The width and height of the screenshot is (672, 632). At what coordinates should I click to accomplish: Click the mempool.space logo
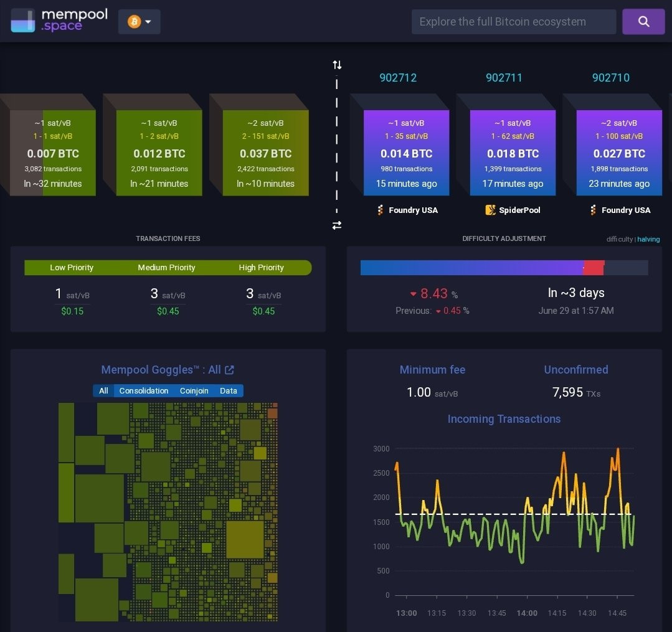[x=59, y=21]
